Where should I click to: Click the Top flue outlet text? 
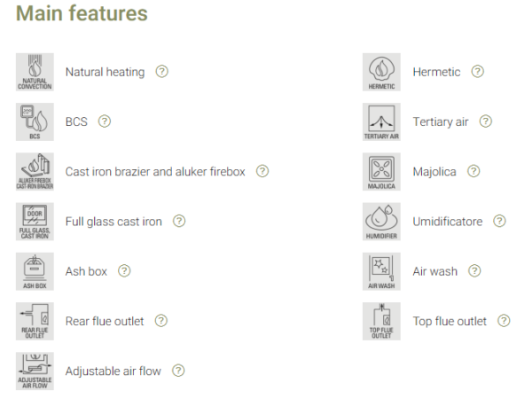coord(450,321)
